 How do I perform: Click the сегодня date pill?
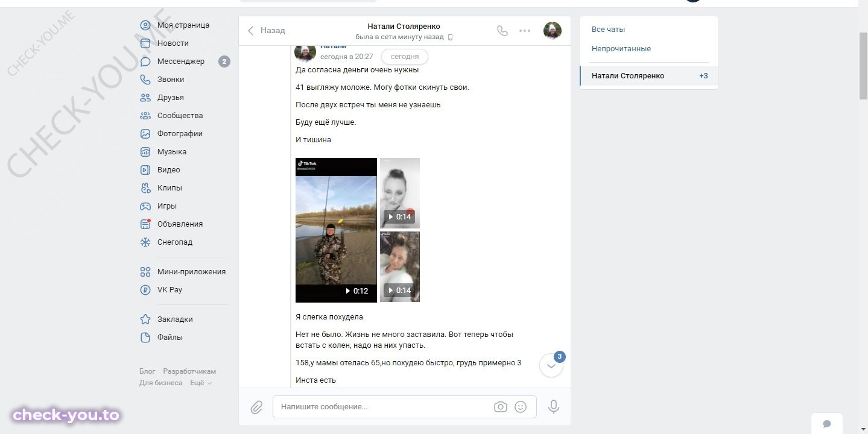405,57
